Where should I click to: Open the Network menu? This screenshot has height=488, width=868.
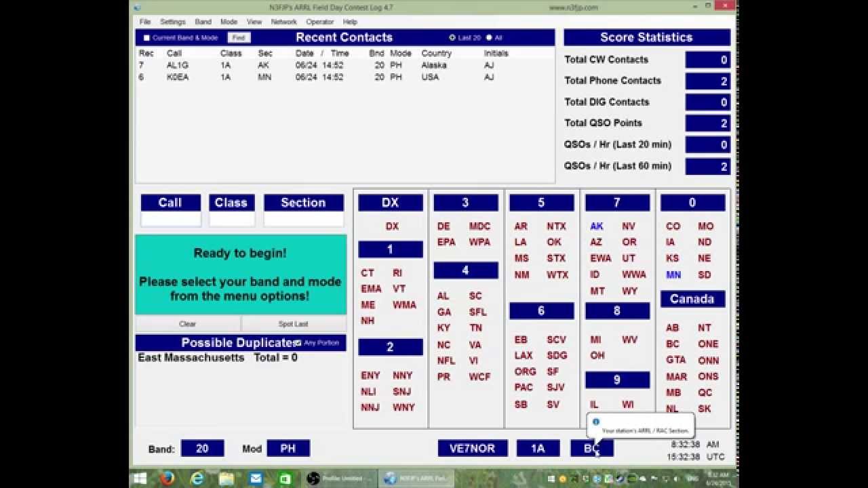click(283, 22)
